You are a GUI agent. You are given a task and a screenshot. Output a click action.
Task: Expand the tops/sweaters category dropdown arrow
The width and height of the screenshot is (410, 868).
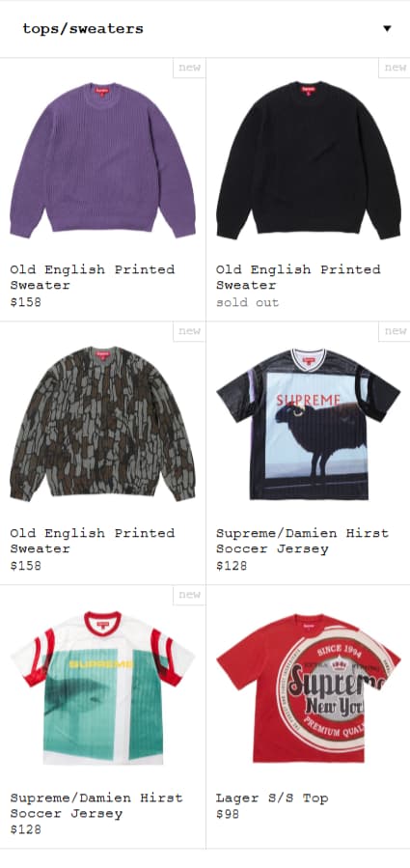tap(387, 29)
